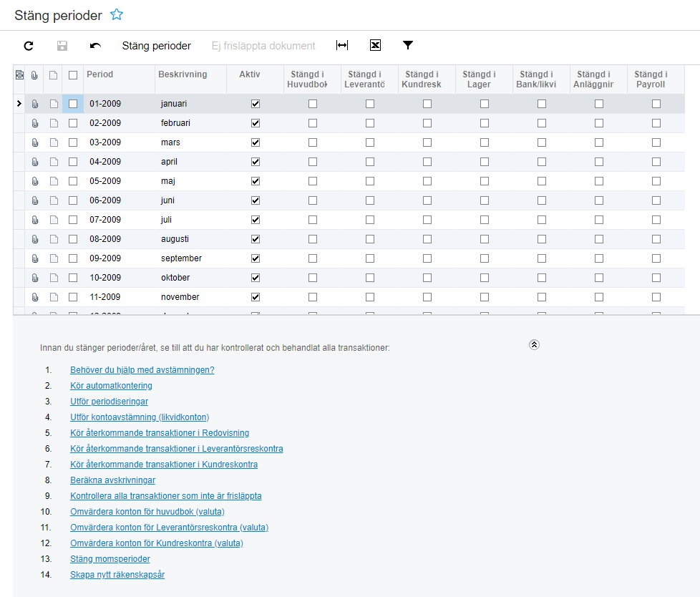Click attachment paperclip icon for januari row

[x=34, y=104]
